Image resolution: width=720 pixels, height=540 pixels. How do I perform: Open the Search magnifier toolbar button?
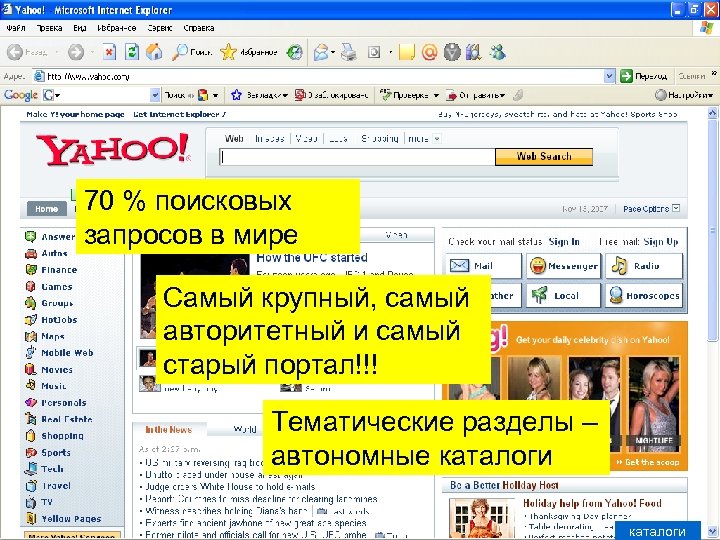(x=191, y=52)
